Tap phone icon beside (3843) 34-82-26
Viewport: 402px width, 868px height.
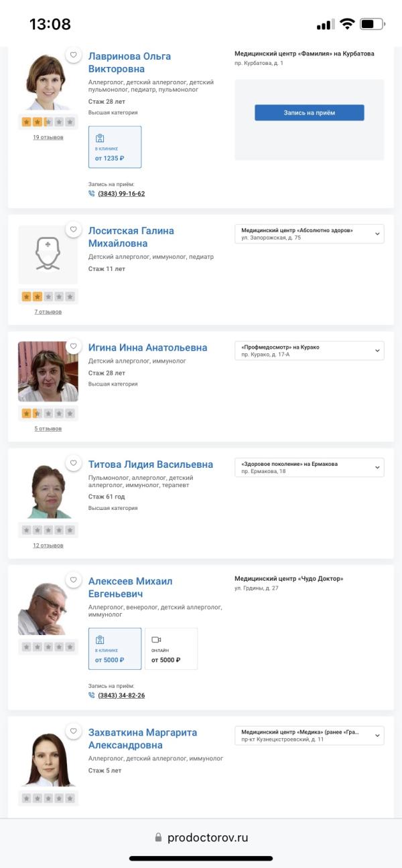click(92, 695)
